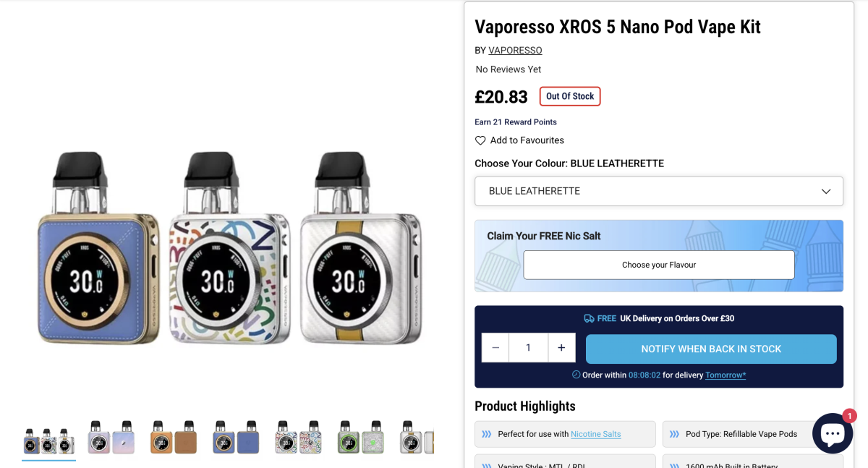The height and width of the screenshot is (468, 868).
Task: Increase quantity with the plus stepper
Action: point(562,347)
